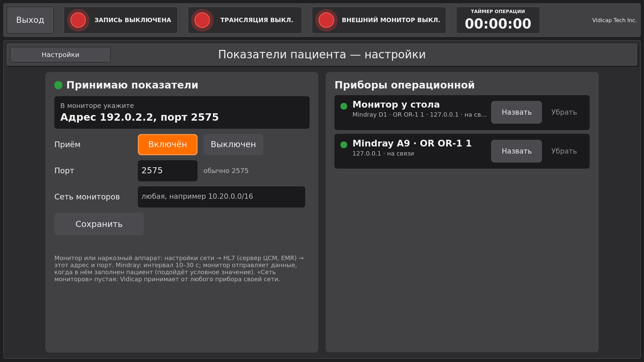Rename Mindray A9 device with Назвать
Viewport: 644px width, 362px height.
click(x=517, y=151)
